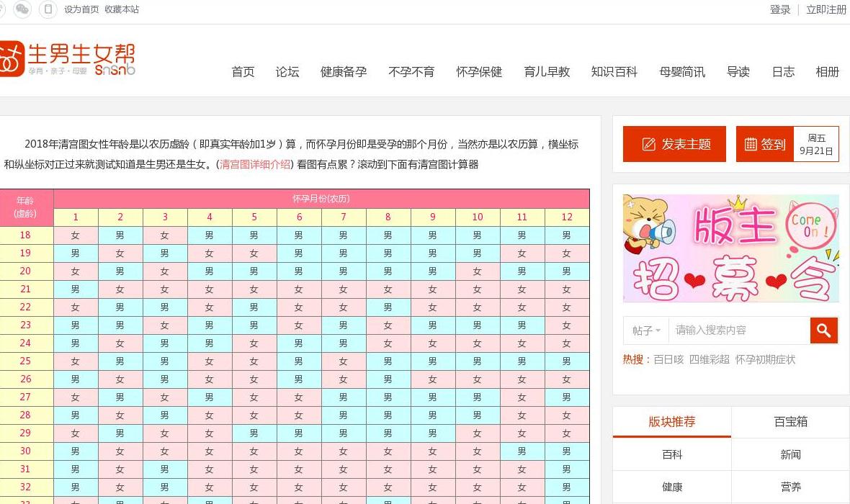Image resolution: width=850 pixels, height=504 pixels.
Task: Click the mobile phone icon in top bar
Action: [48, 9]
